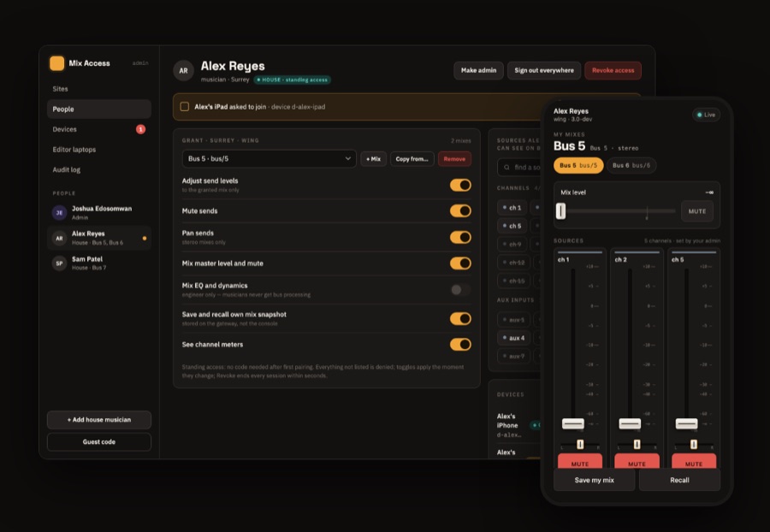Click the JE avatar for Joshua Edosomwan

[x=59, y=212]
